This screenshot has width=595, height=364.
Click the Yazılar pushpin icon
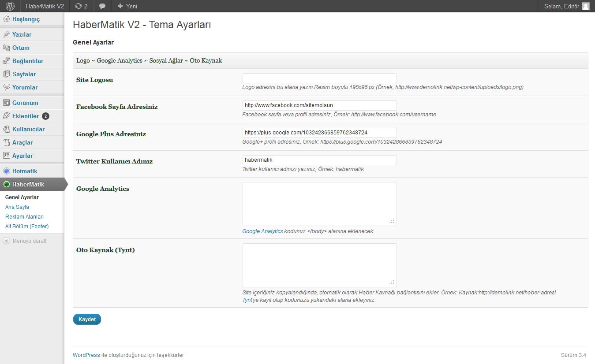pyautogui.click(x=7, y=34)
